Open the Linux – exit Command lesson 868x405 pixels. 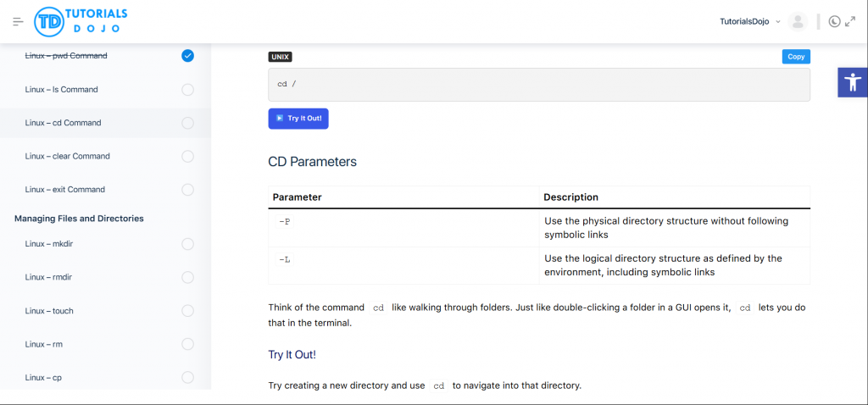[65, 190]
